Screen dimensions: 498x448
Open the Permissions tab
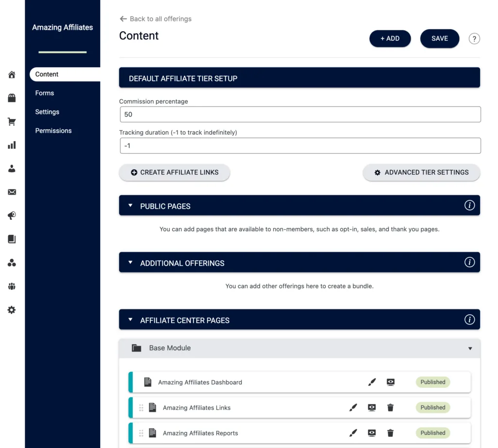click(x=53, y=130)
